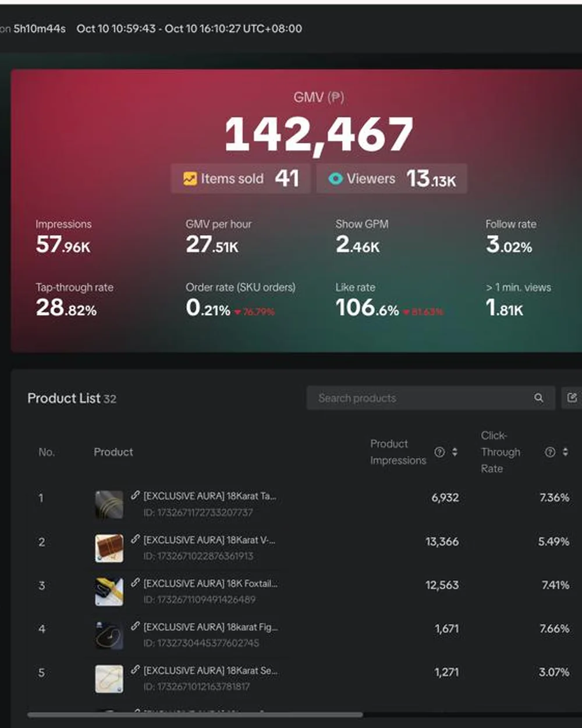Click the edit icon beside the search bar
This screenshot has width=582, height=728.
click(572, 398)
